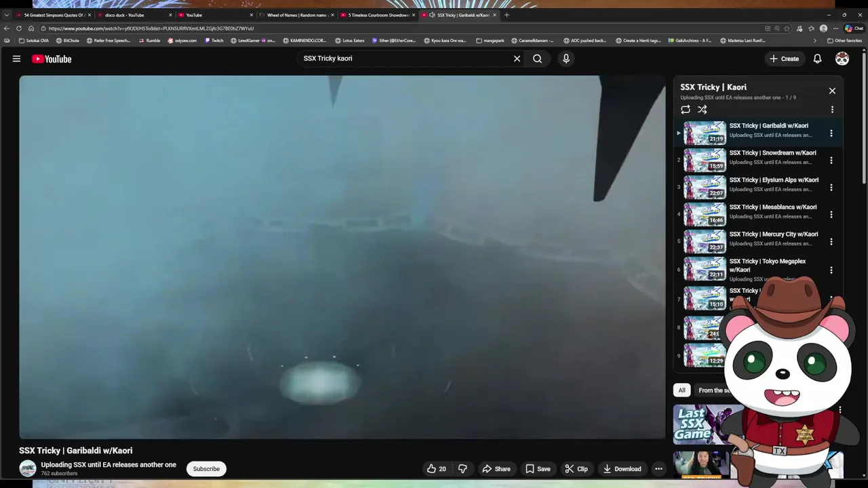
Task: Dislike the video with thumbs down
Action: tap(462, 469)
